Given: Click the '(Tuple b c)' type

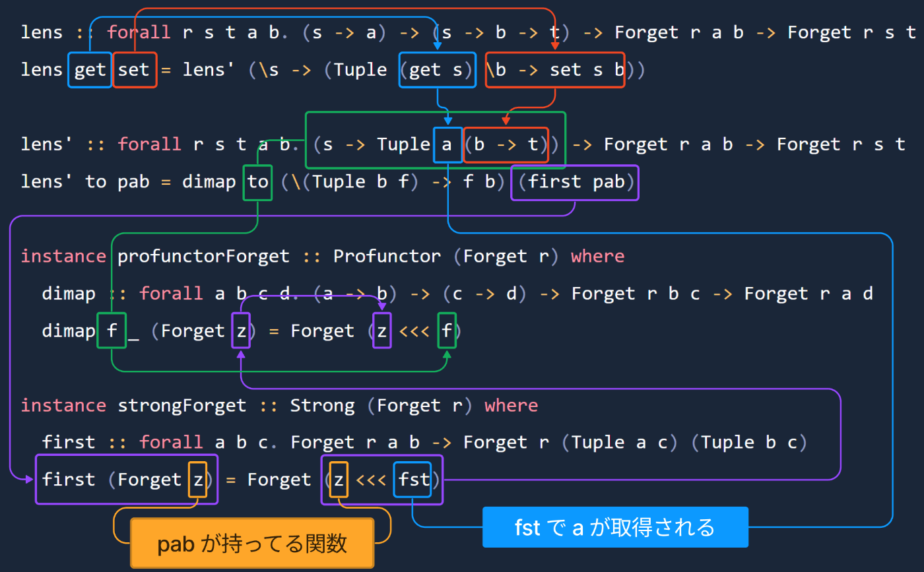Looking at the screenshot, I should (x=750, y=442).
